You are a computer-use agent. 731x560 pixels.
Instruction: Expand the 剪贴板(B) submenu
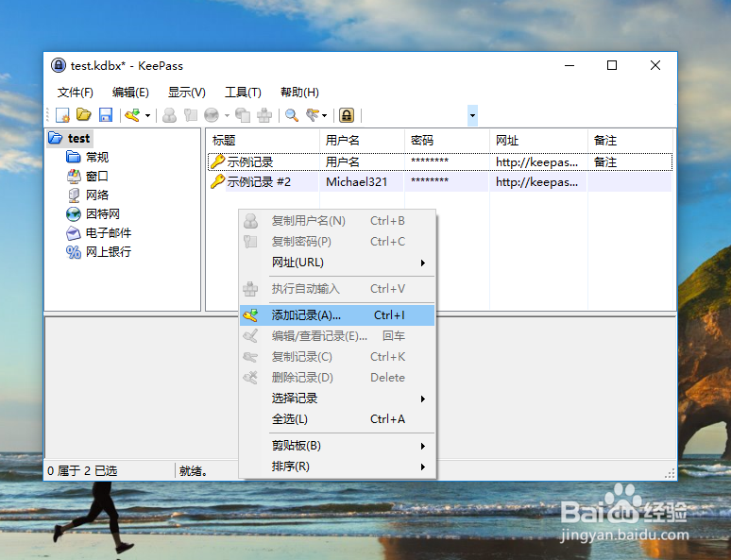tap(337, 446)
